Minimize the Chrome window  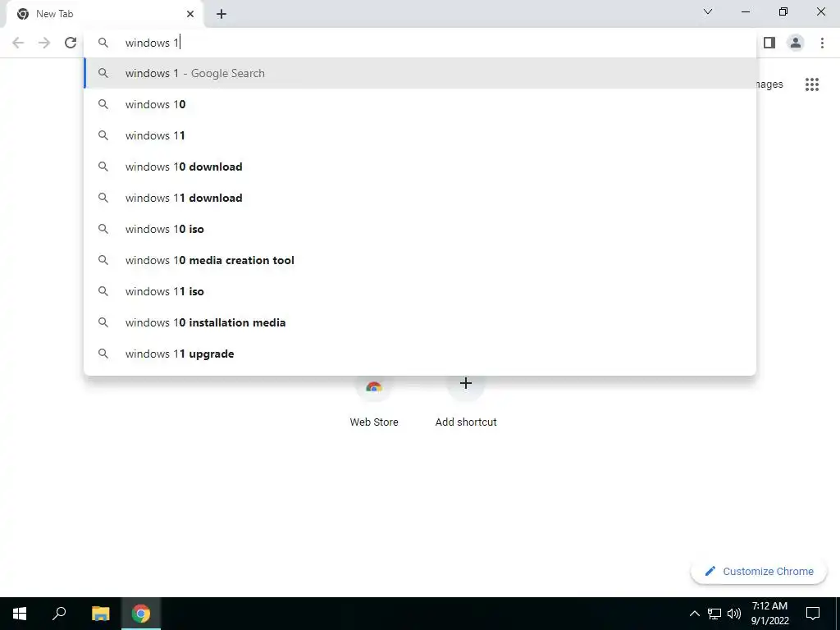click(746, 11)
